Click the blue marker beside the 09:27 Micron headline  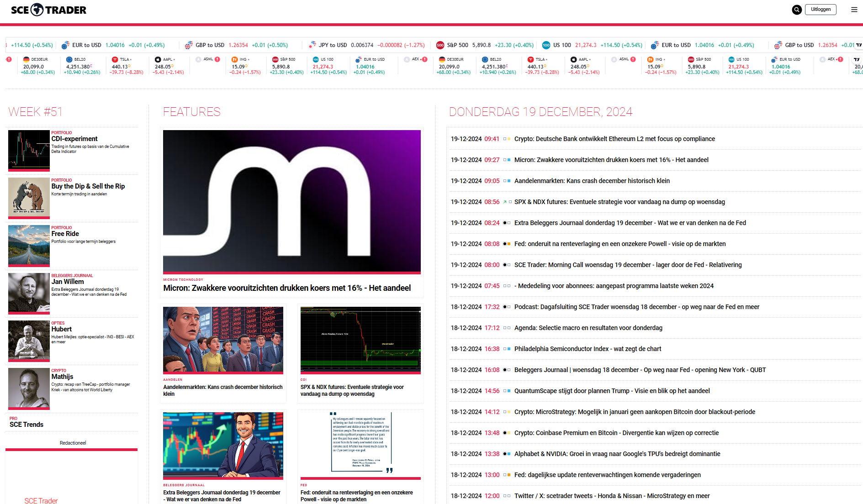click(x=509, y=160)
